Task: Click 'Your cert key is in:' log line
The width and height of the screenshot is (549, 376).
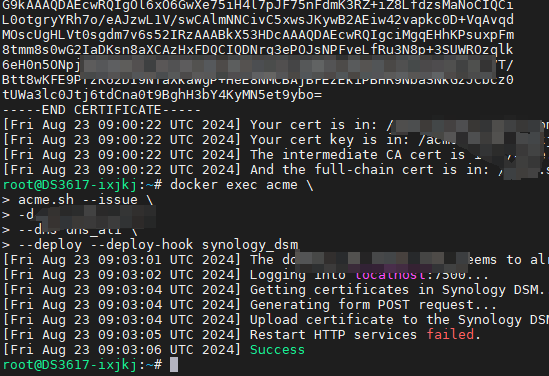Action: pos(329,140)
